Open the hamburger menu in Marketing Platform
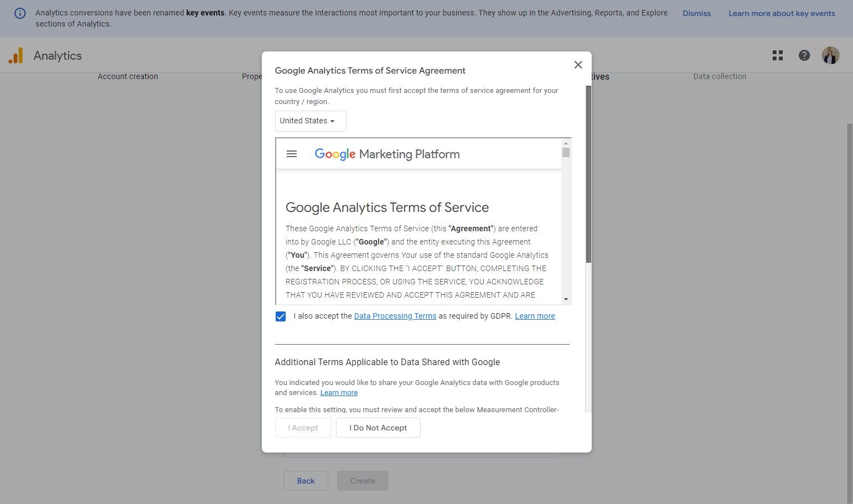Image resolution: width=853 pixels, height=504 pixels. click(x=292, y=154)
